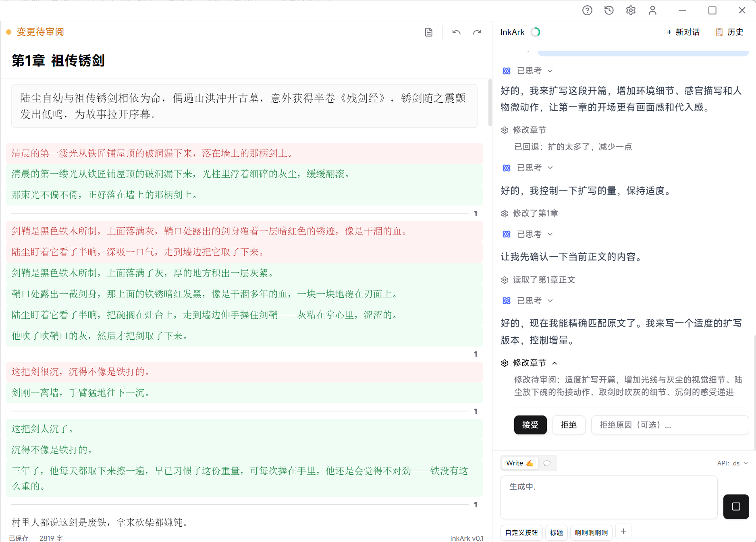Undo the last edit
756x542 pixels.
456,32
